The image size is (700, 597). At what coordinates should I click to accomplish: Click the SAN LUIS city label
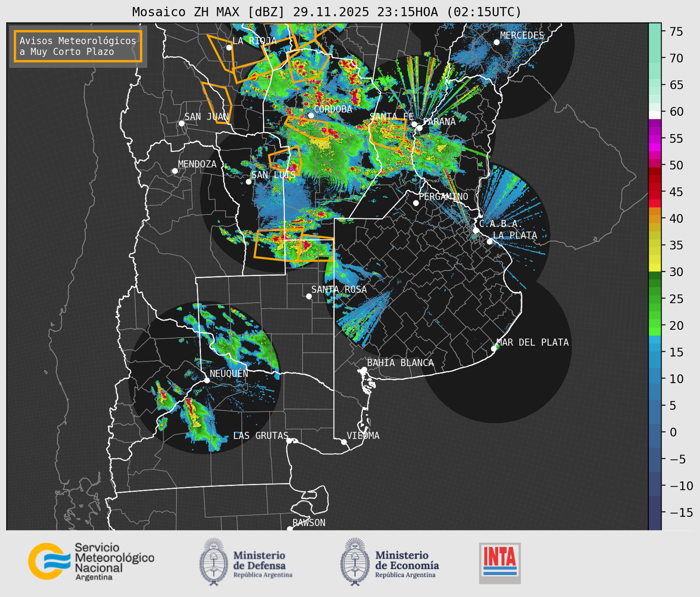point(273,175)
